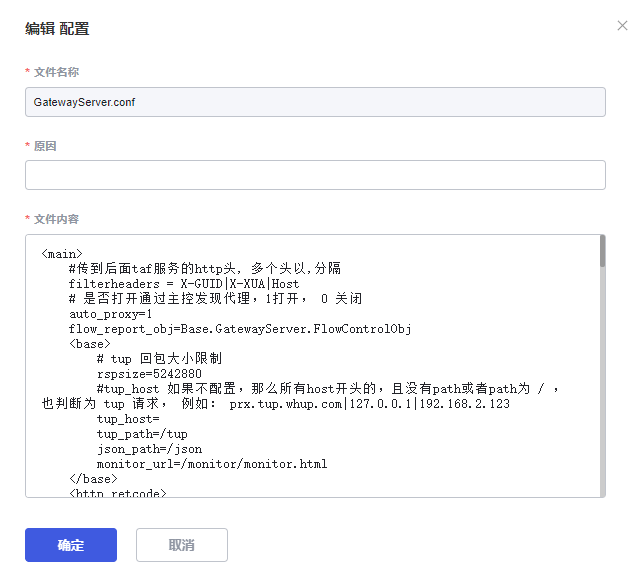Click the '# tup 回包大小限制' comment
Image resolution: width=643 pixels, height=573 pixels.
pyautogui.click(x=159, y=358)
